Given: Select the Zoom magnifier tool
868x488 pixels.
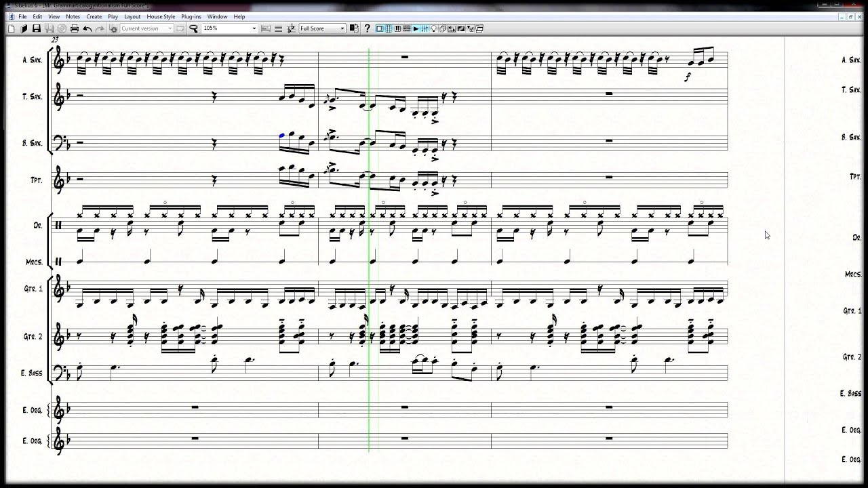Looking at the screenshot, I should (193, 28).
